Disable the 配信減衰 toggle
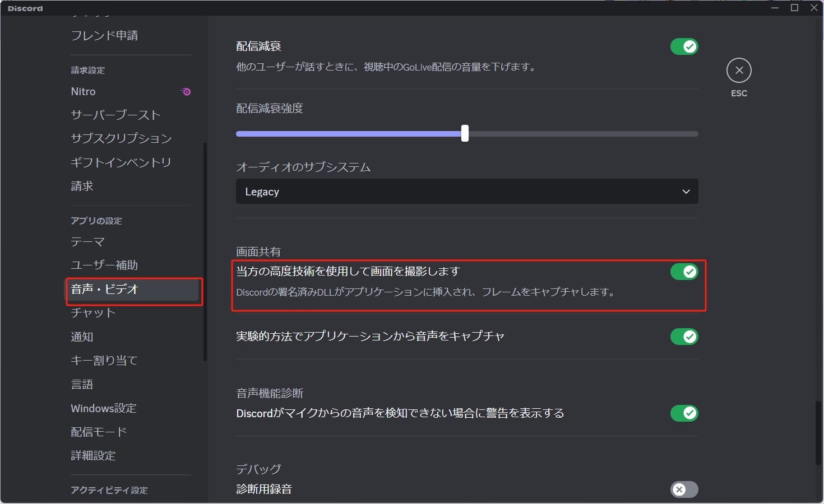The image size is (824, 504). [684, 46]
